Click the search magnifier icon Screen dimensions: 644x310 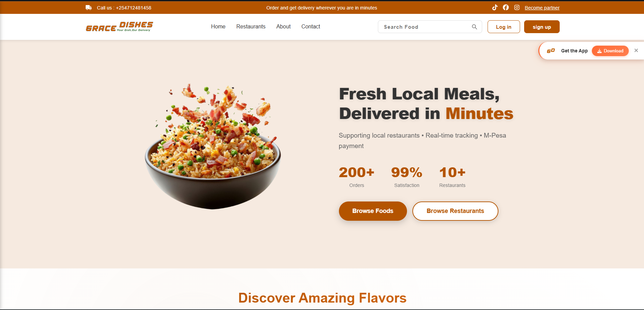coord(474,27)
